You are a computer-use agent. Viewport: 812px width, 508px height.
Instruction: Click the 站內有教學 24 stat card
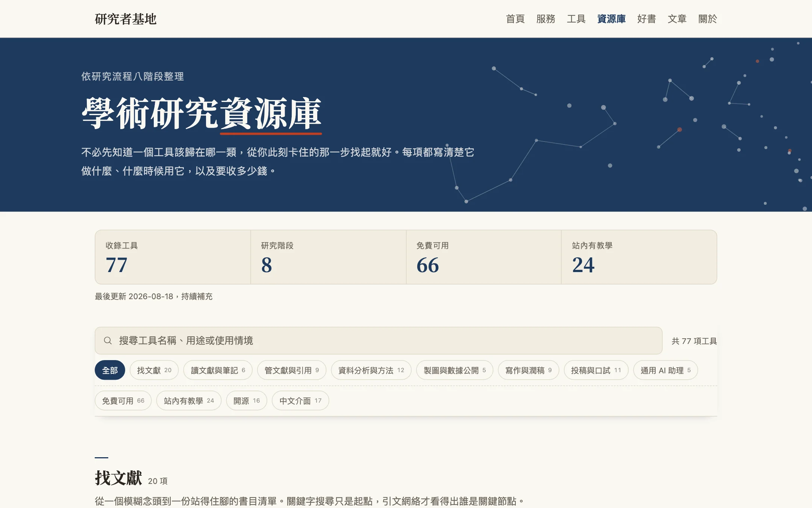click(639, 257)
